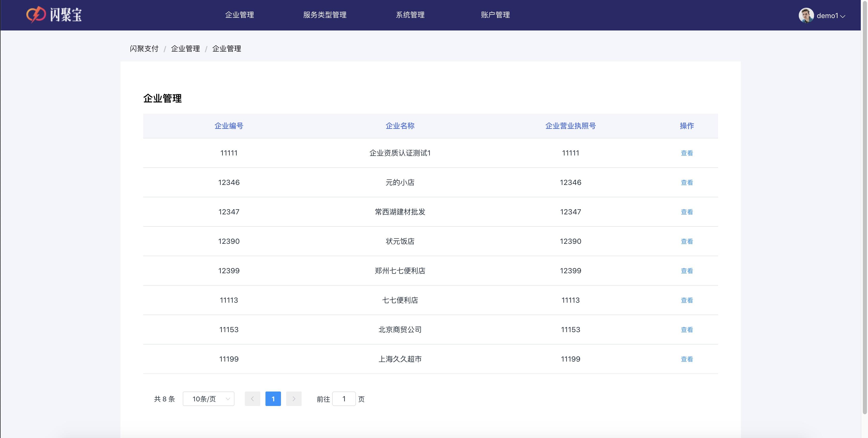Click the middle 企业管理 breadcrumb
Screen dimensions: 868x438
click(x=185, y=49)
